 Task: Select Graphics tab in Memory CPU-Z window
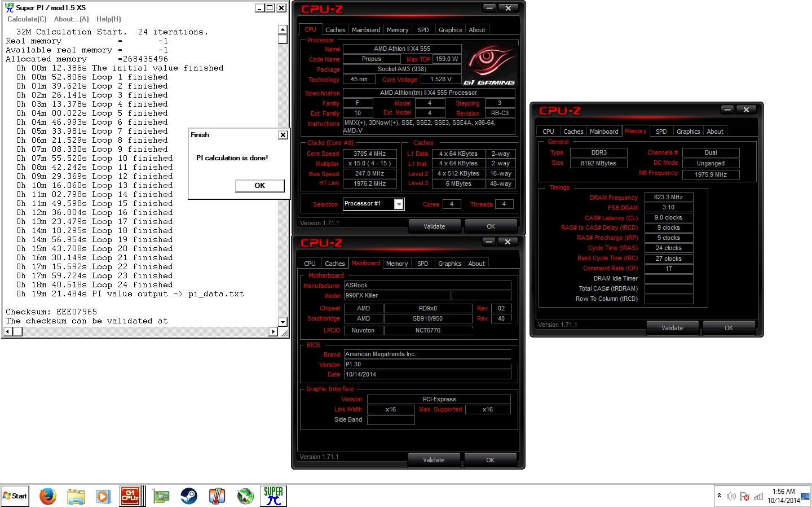tap(688, 132)
